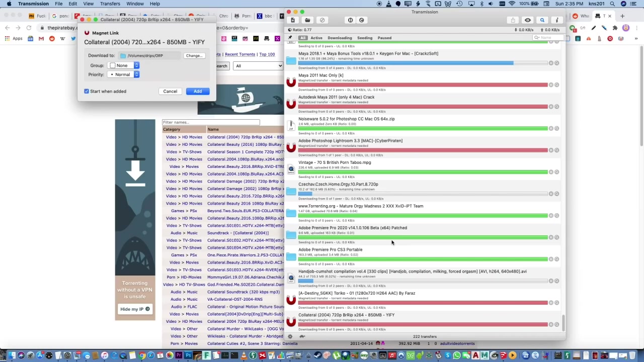This screenshot has width=644, height=362.
Task: Toggle the turtle speed limit mode
Action: (x=302, y=336)
